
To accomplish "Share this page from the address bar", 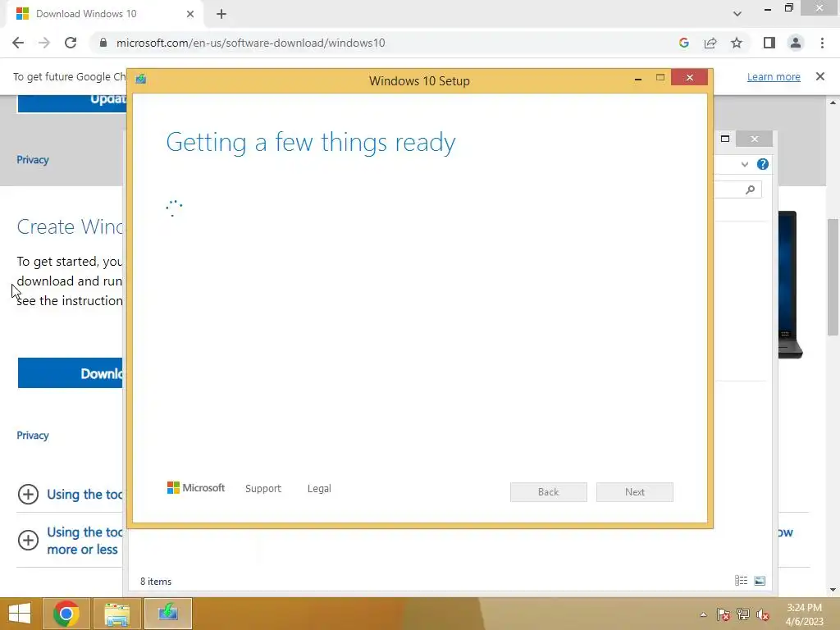I will click(710, 43).
